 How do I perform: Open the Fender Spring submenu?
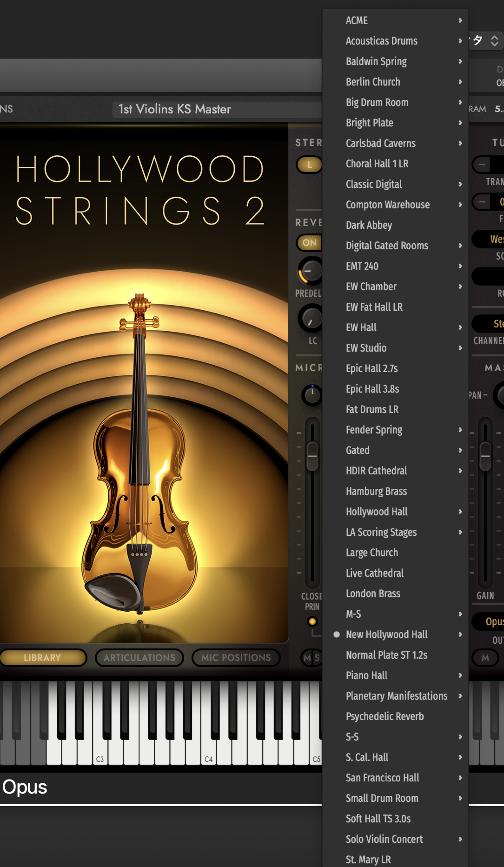[x=395, y=430]
